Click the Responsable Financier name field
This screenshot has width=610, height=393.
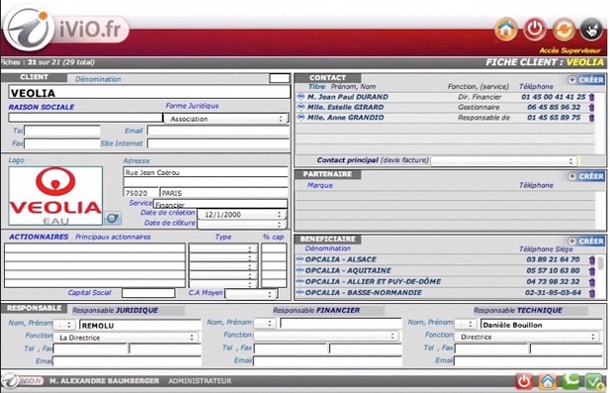[x=341, y=323]
